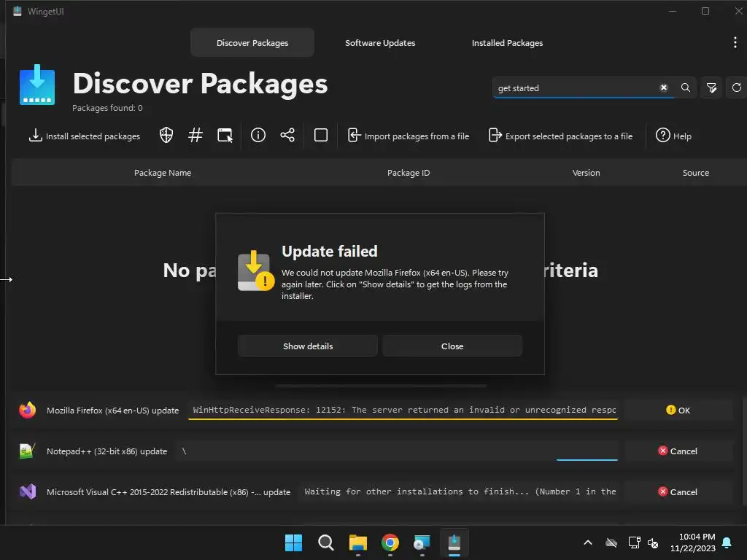Viewport: 747px width, 560px height.
Task: Click OK on Mozilla Firefox update row
Action: [x=678, y=410]
